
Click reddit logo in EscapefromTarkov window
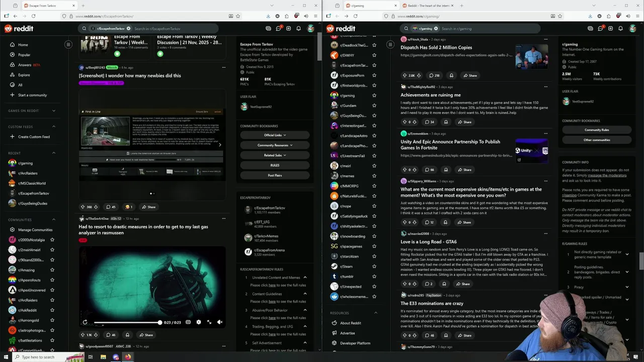tap(19, 29)
